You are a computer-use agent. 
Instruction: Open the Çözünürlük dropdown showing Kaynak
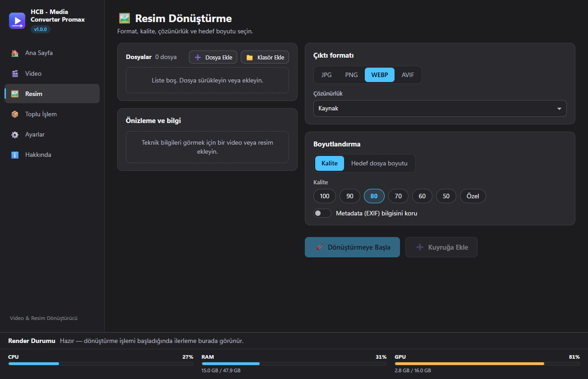pos(440,109)
